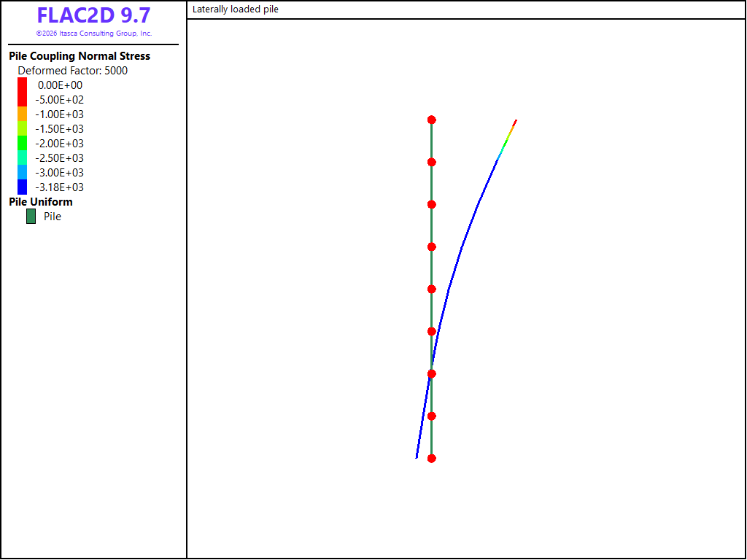
Task: Click the bottom end of blue deformed curve
Action: pyautogui.click(x=417, y=456)
